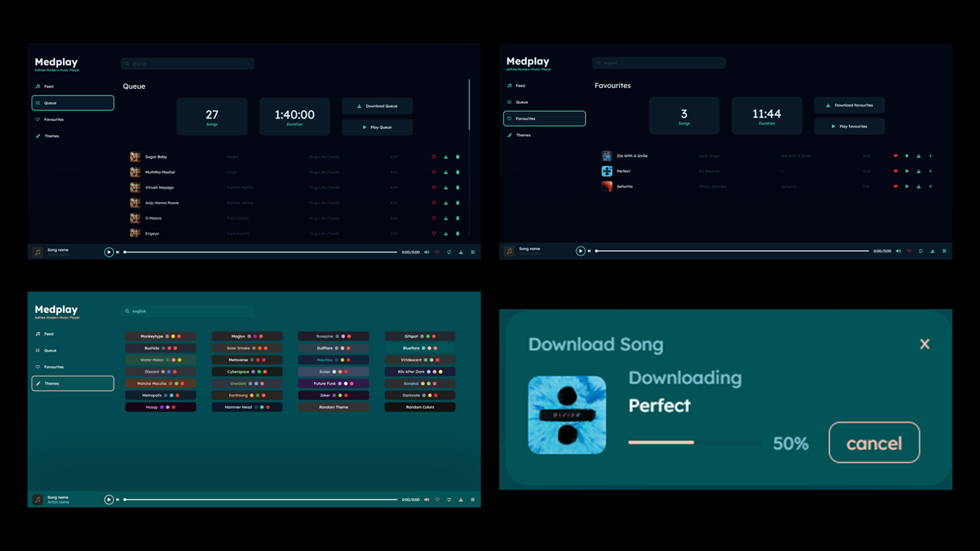Image resolution: width=980 pixels, height=551 pixels.
Task: Click the download icon in the player bar
Action: point(461,252)
